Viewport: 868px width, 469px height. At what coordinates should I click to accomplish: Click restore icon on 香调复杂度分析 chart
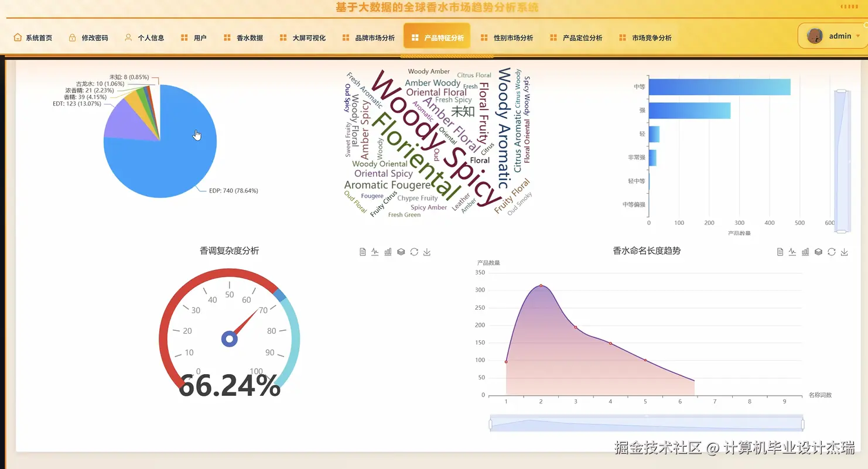pyautogui.click(x=414, y=251)
